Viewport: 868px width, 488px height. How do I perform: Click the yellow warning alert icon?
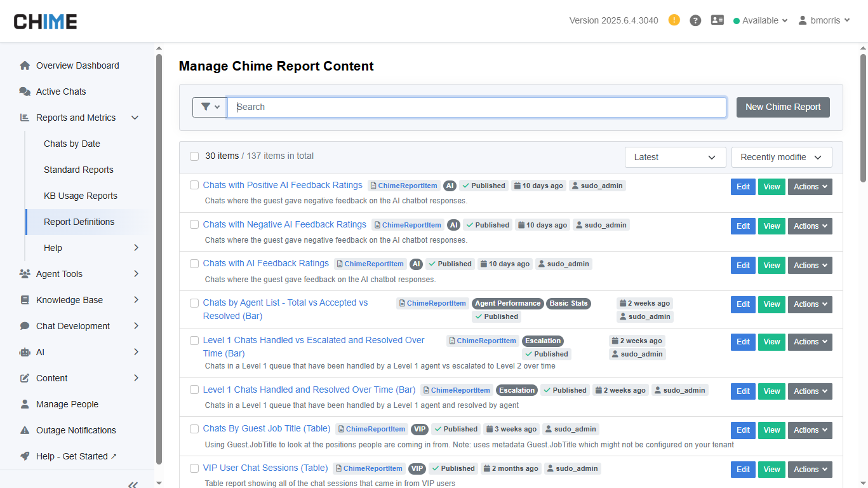[x=674, y=20]
